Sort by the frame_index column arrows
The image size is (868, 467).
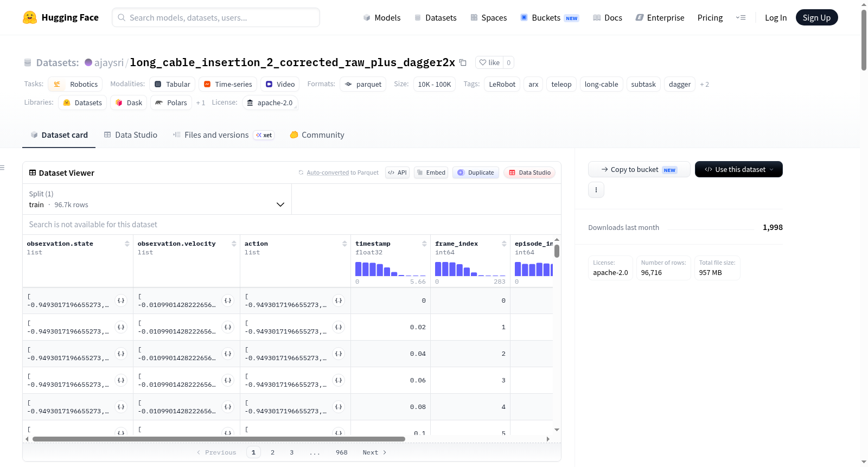pyautogui.click(x=504, y=244)
